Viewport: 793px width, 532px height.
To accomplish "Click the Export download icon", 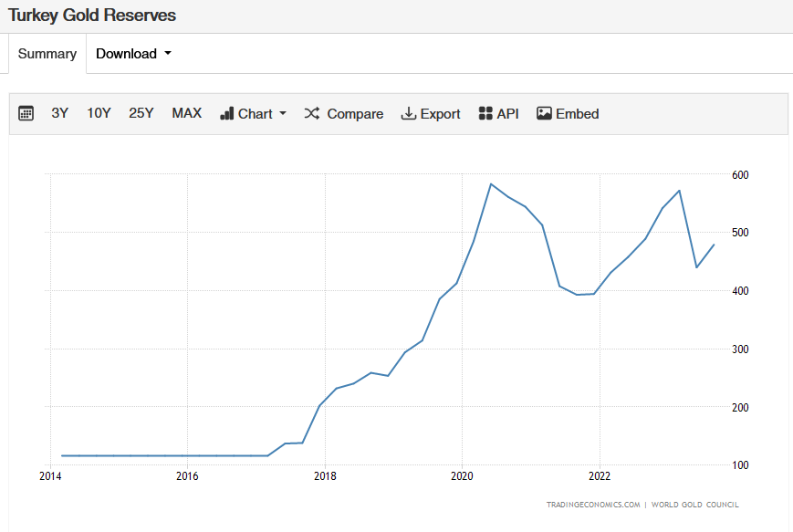I will [x=409, y=114].
